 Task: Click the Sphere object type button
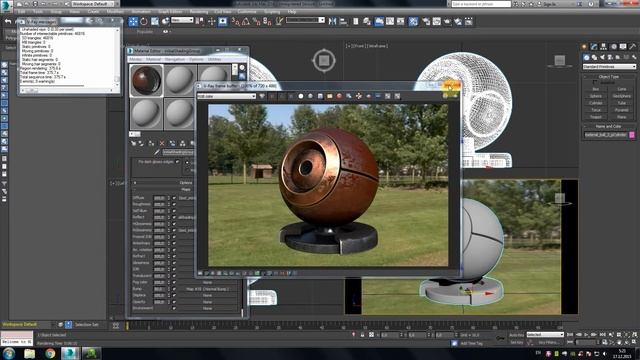pos(596,96)
